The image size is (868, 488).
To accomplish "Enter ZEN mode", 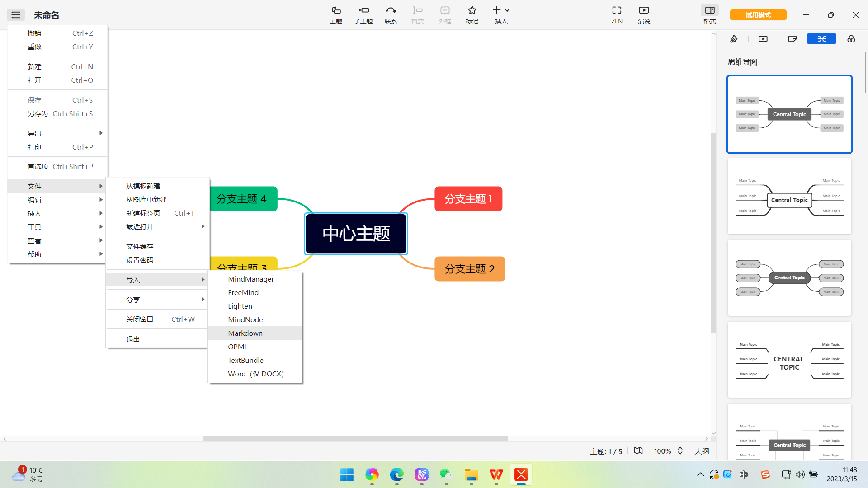I will tap(617, 14).
